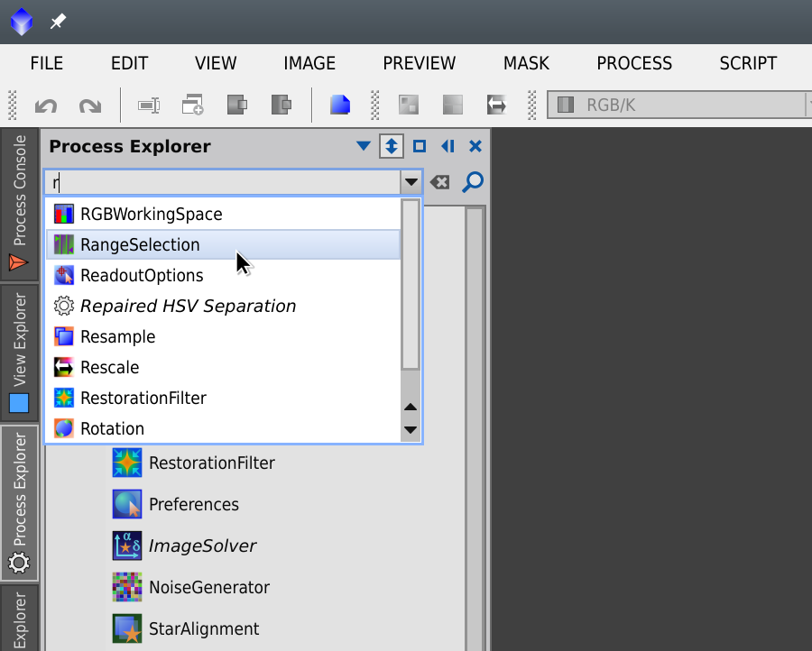Click the ImageSolver alpha-delta icon
Image resolution: width=812 pixels, height=651 pixels.
tap(127, 546)
